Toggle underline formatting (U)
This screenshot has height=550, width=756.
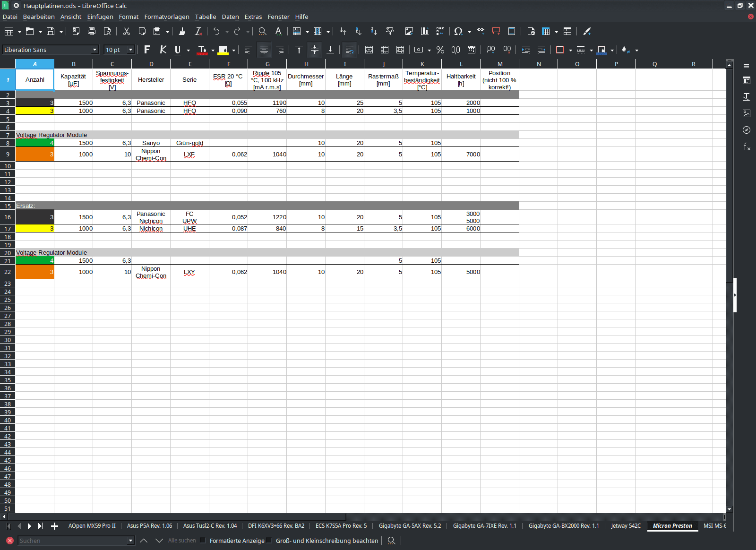click(178, 50)
